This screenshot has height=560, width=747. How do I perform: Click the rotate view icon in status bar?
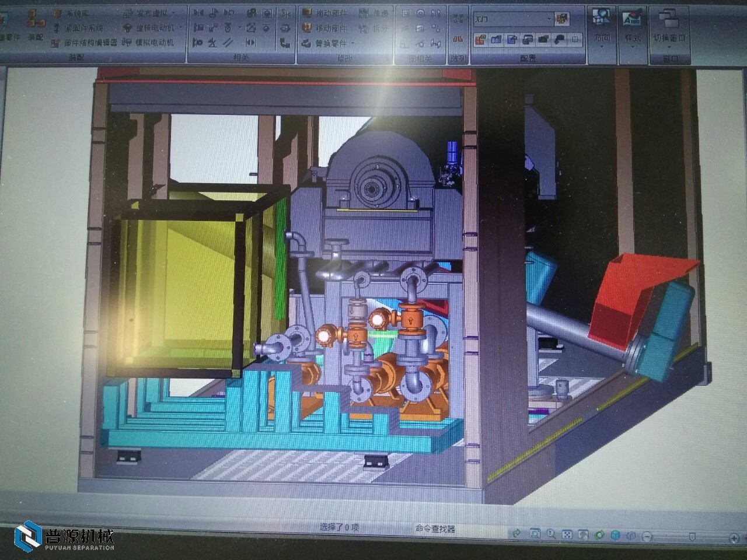coord(599,534)
